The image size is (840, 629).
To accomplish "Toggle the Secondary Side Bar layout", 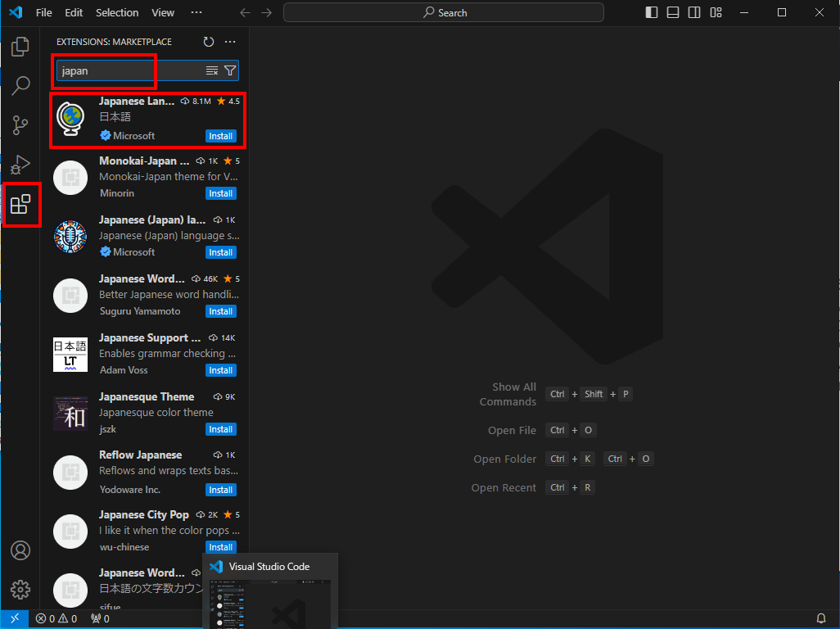I will [694, 12].
